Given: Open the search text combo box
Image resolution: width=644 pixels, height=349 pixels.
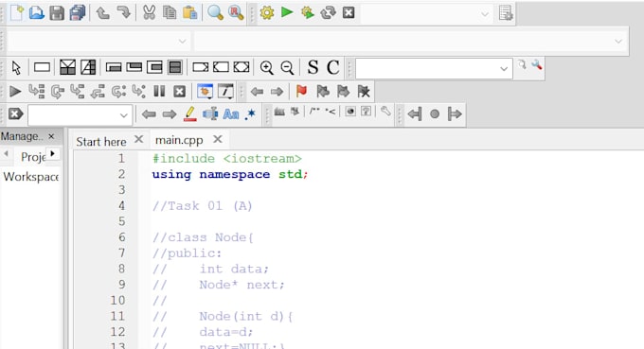Looking at the screenshot, I should pos(434,68).
